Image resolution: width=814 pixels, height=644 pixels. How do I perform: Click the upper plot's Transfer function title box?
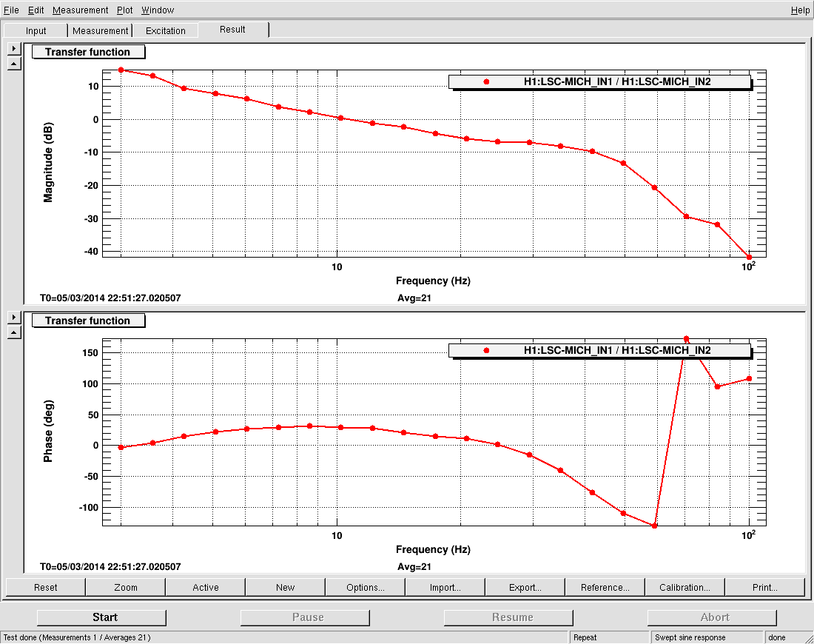point(88,52)
